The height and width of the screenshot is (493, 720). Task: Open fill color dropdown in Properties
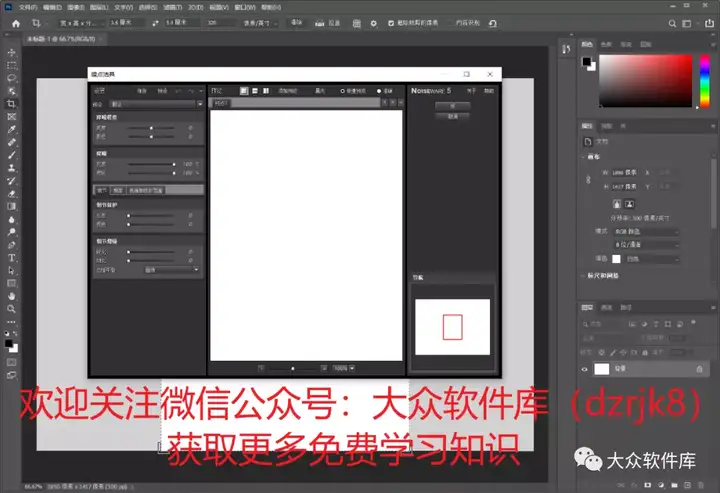[652, 259]
